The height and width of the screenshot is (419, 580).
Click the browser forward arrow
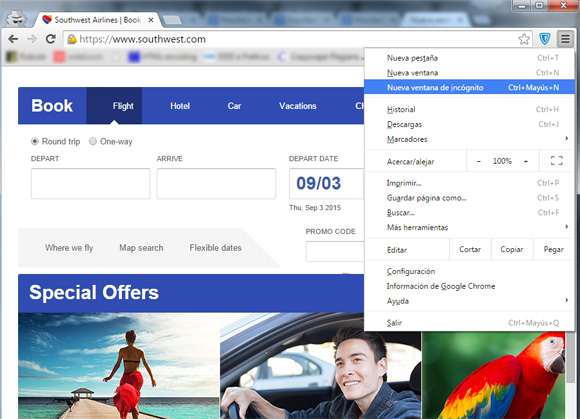(x=32, y=39)
